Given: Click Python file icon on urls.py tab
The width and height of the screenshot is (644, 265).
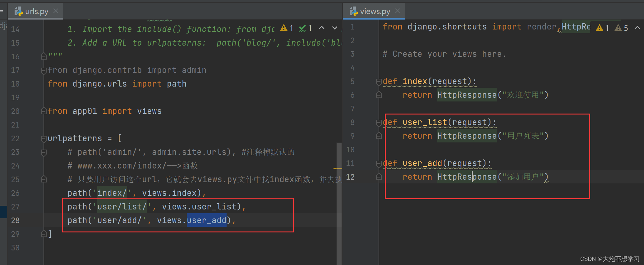Looking at the screenshot, I should [19, 11].
